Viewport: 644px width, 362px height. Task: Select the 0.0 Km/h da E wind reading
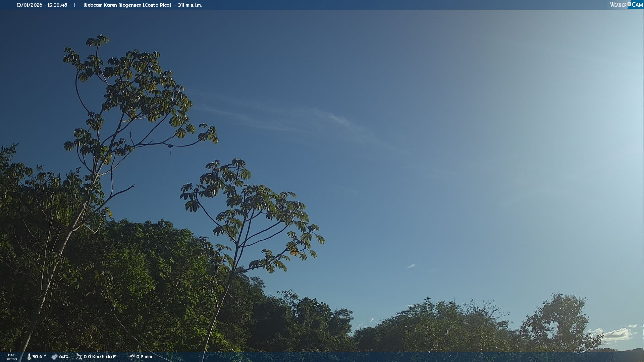tap(100, 357)
